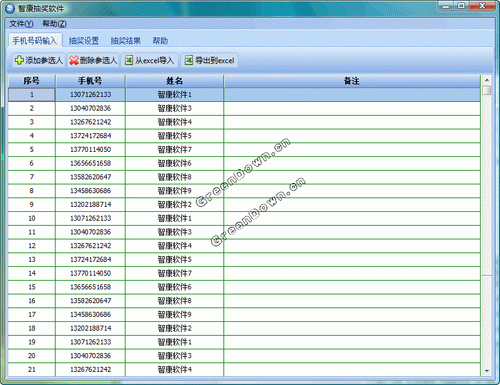Click the vertical scrollbar thumb
Viewport: 500px width, 385px height.
[487, 90]
